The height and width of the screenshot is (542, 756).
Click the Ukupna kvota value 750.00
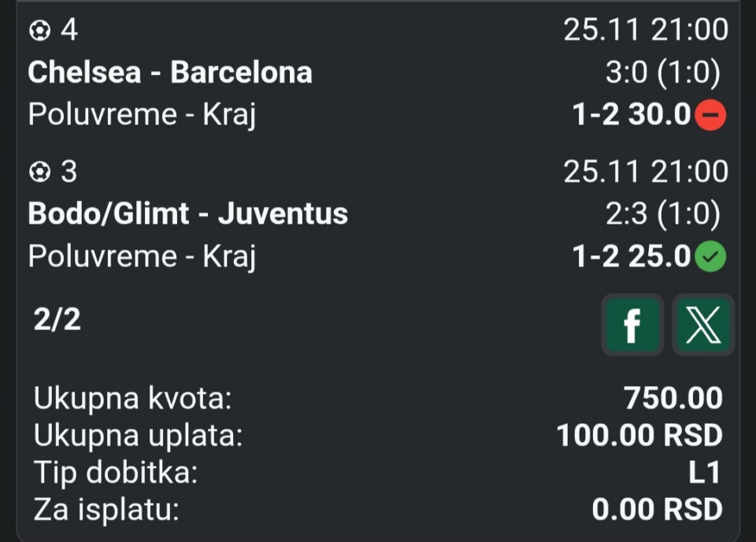673,399
